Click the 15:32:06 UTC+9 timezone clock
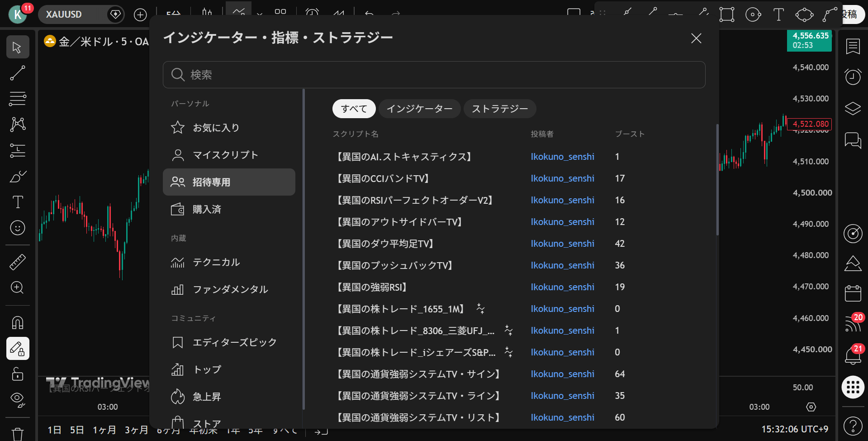The image size is (868, 441). point(795,429)
